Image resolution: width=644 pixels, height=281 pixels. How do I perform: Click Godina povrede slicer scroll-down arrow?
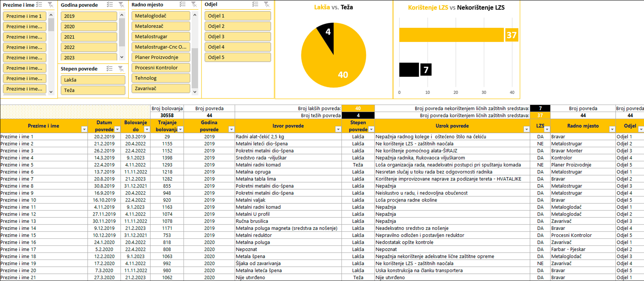(122, 57)
